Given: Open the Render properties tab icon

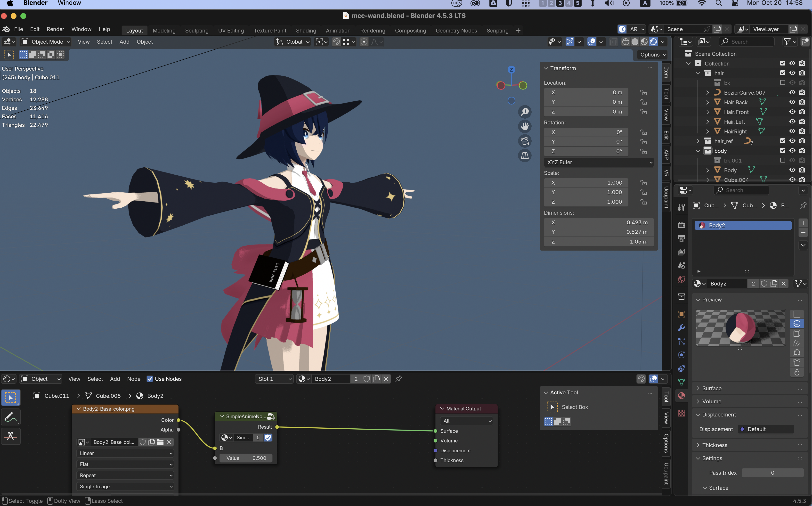Looking at the screenshot, I should pyautogui.click(x=682, y=225).
